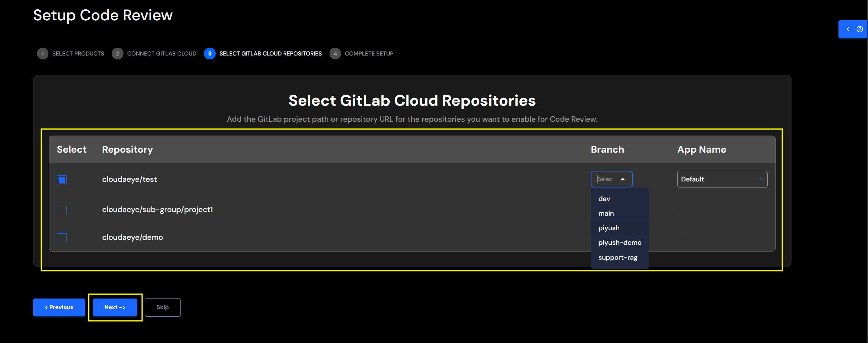The width and height of the screenshot is (868, 343).
Task: Uncheck the cloudaeye/test repository checkbox
Action: 62,180
